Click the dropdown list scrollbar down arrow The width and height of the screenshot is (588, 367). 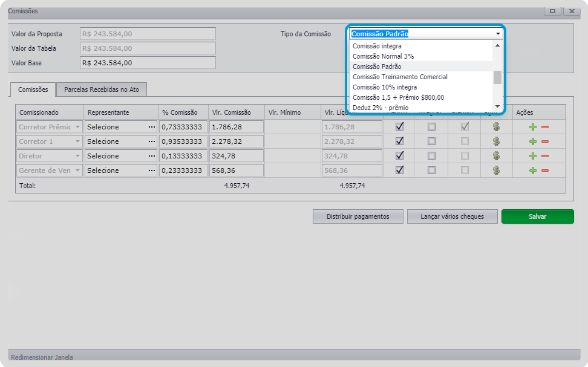498,106
